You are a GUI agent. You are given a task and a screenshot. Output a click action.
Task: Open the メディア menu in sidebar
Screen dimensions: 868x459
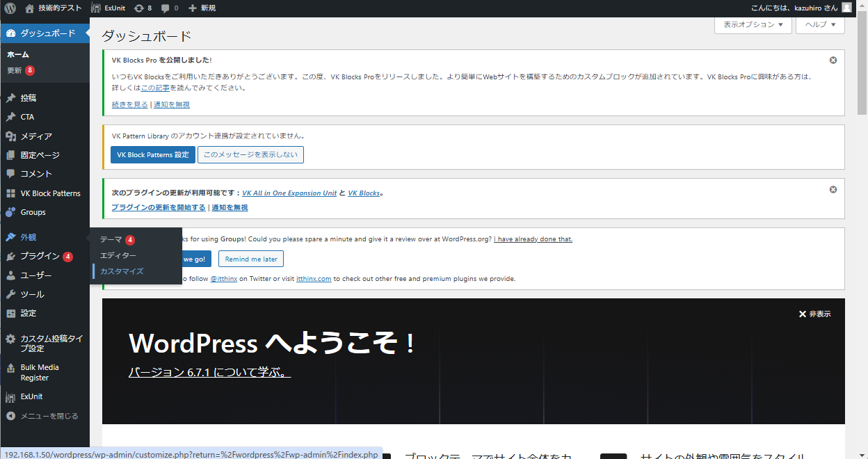click(x=36, y=136)
